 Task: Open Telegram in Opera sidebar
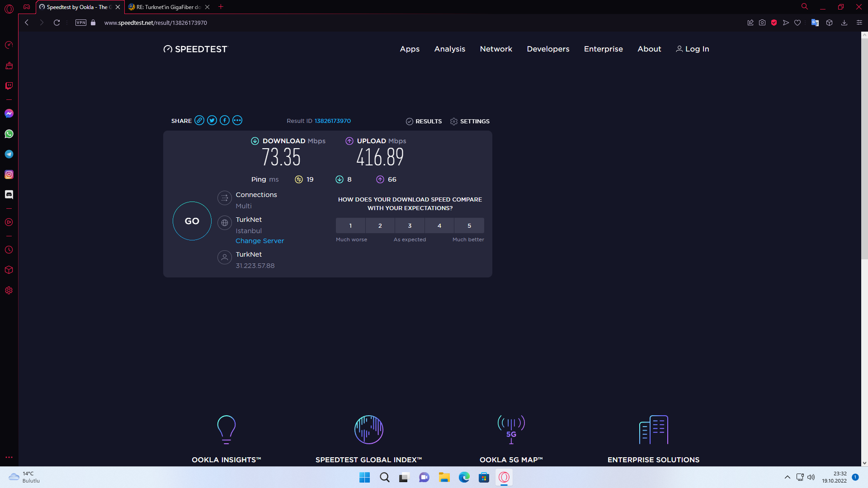point(9,154)
